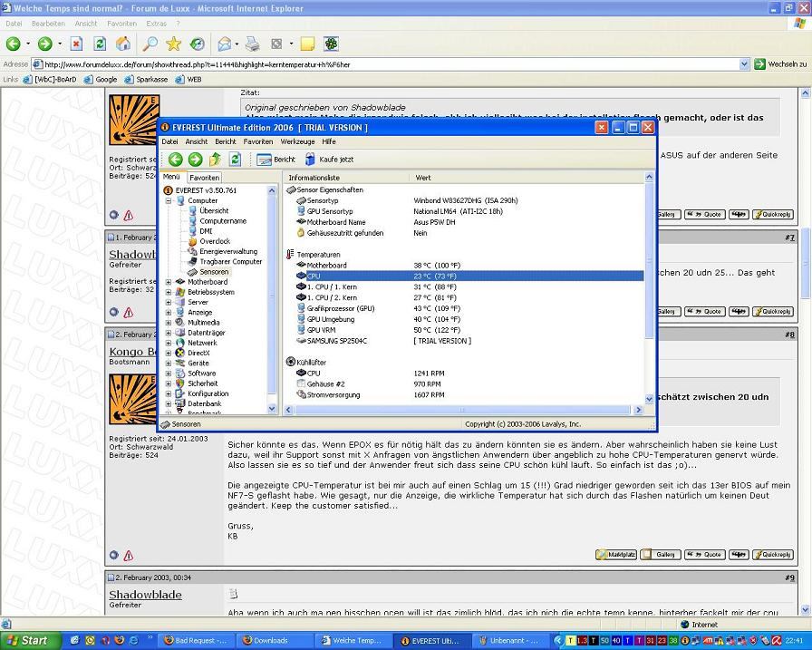The height and width of the screenshot is (650, 812).
Task: Switch to Downloads taskbar window
Action: (x=274, y=641)
